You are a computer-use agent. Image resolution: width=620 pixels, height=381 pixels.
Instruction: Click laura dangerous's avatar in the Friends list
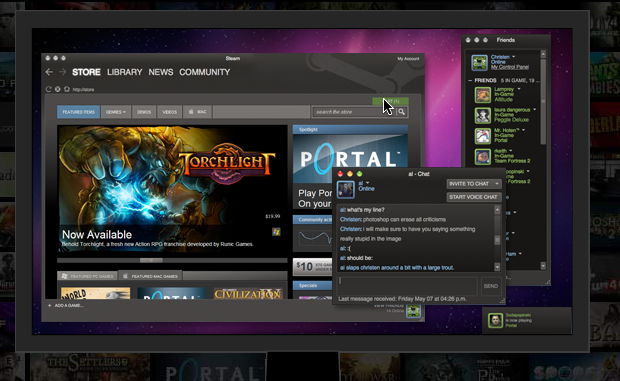483,115
